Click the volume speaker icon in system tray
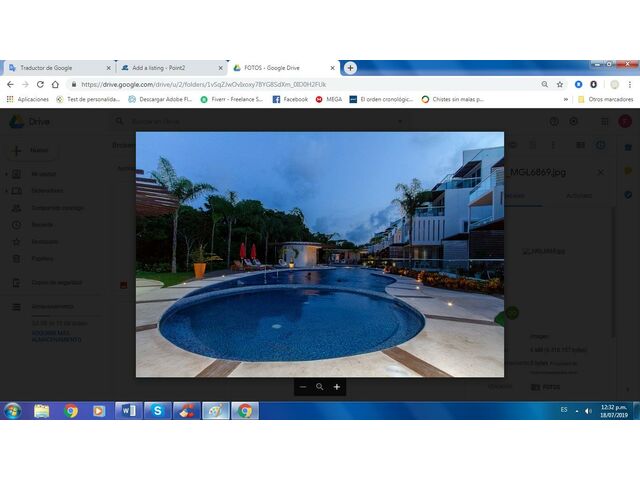The height and width of the screenshot is (480, 640). pos(587,411)
